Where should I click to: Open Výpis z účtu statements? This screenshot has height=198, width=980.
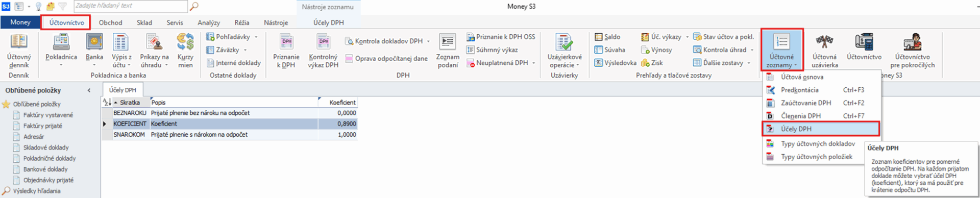click(x=121, y=51)
